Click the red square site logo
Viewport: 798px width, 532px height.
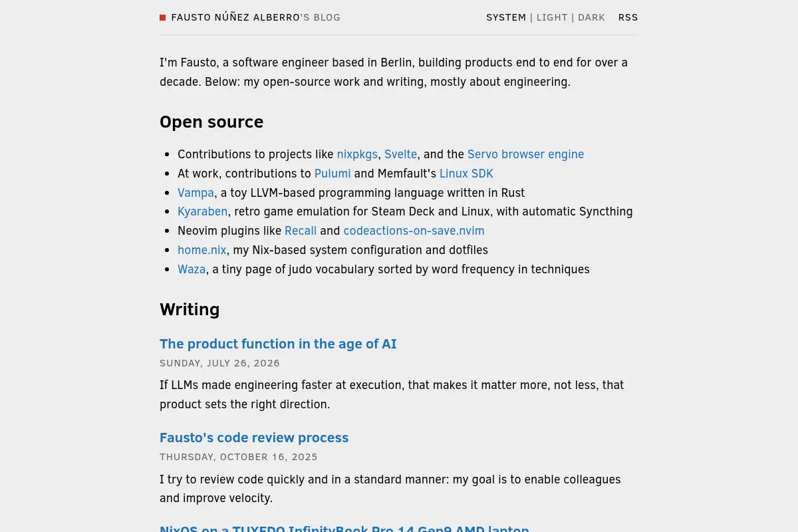coord(162,18)
